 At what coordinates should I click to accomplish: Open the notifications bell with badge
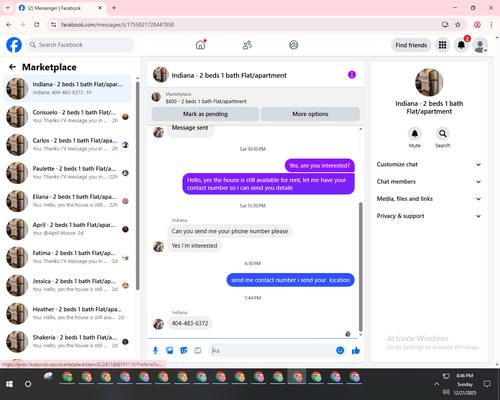point(461,45)
